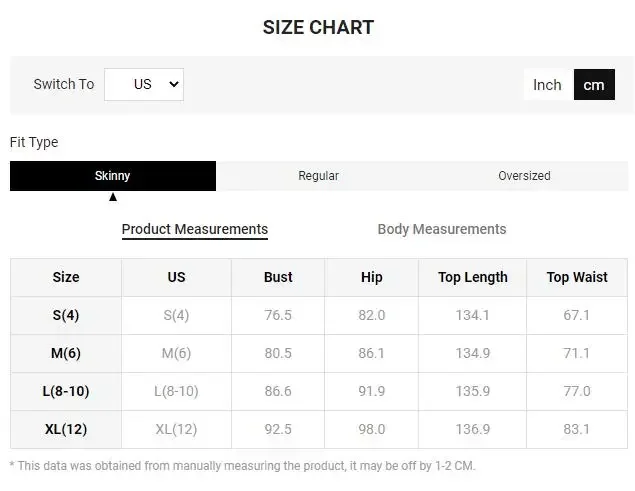The image size is (635, 491).
Task: Click the US column header
Action: pos(176,277)
